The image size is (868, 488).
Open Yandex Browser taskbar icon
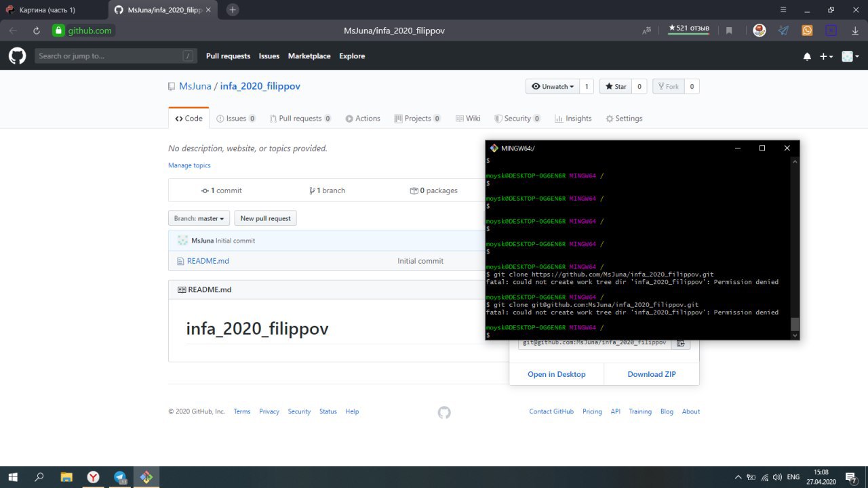[93, 477]
